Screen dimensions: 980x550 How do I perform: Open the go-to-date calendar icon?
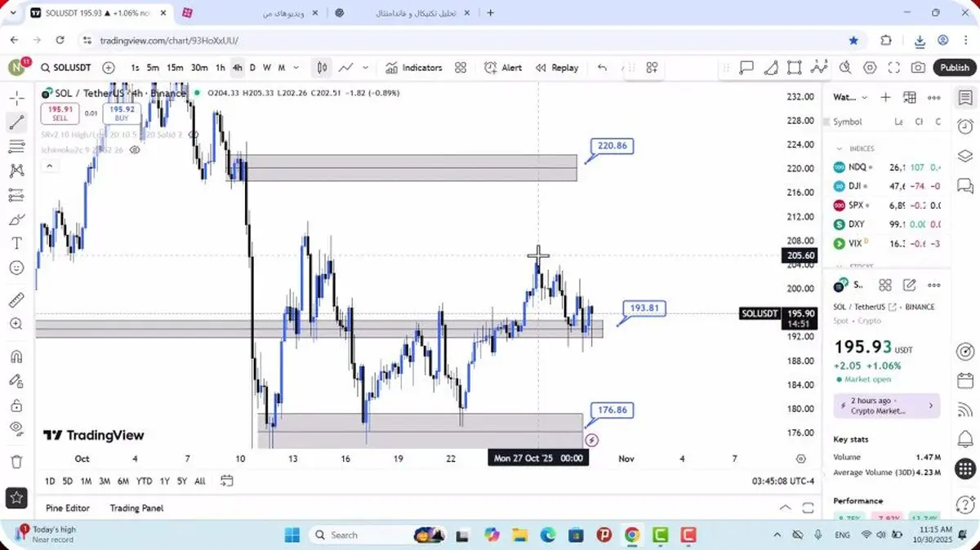click(226, 481)
